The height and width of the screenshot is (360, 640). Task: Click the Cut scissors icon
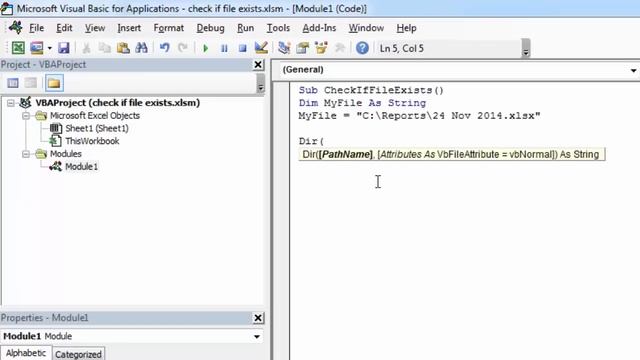click(87, 48)
